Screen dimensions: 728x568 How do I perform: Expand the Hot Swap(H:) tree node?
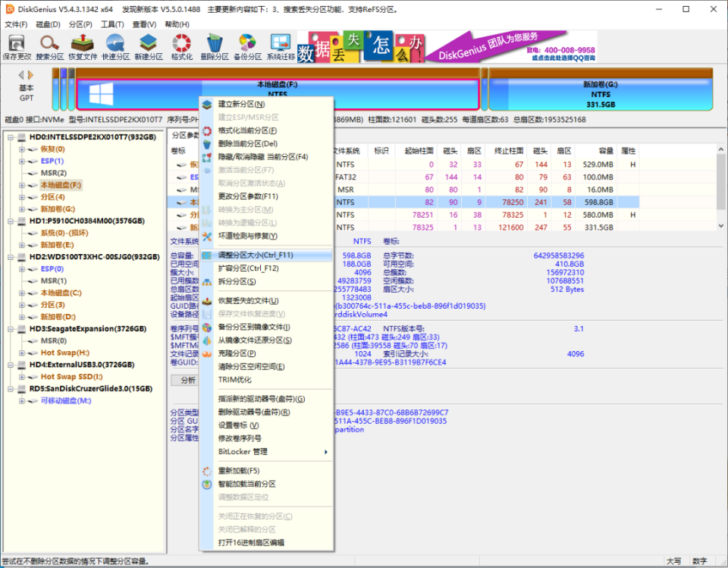pos(22,353)
